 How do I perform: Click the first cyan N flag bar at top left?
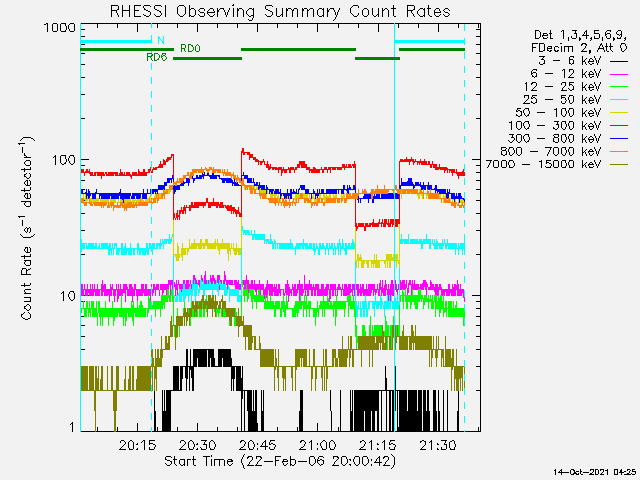coord(116,41)
